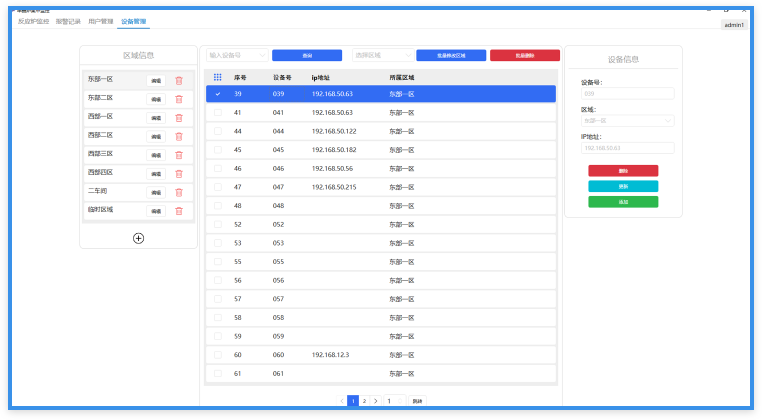Viewport: 762px width, 420px height.
Task: Go to next page using right arrow
Action: coord(375,401)
